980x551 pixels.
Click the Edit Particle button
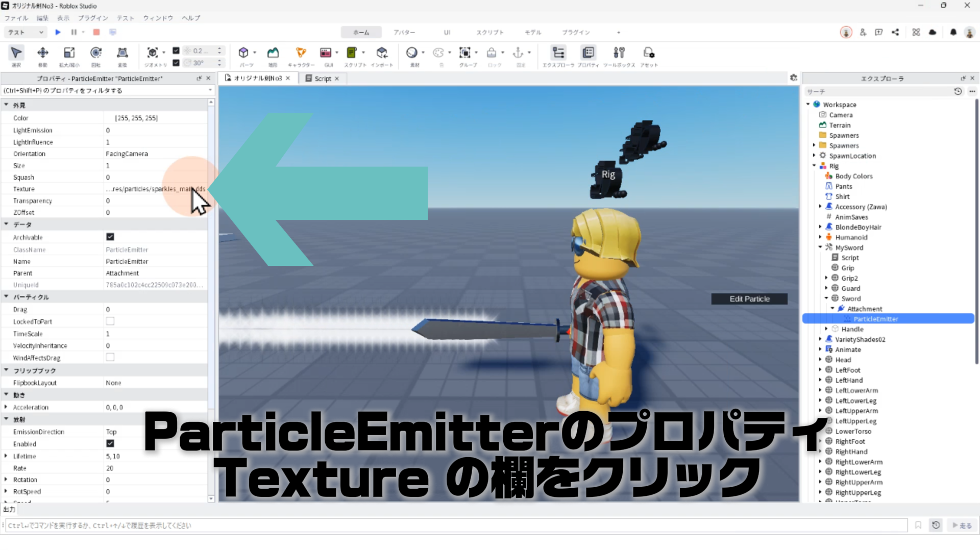pyautogui.click(x=749, y=299)
